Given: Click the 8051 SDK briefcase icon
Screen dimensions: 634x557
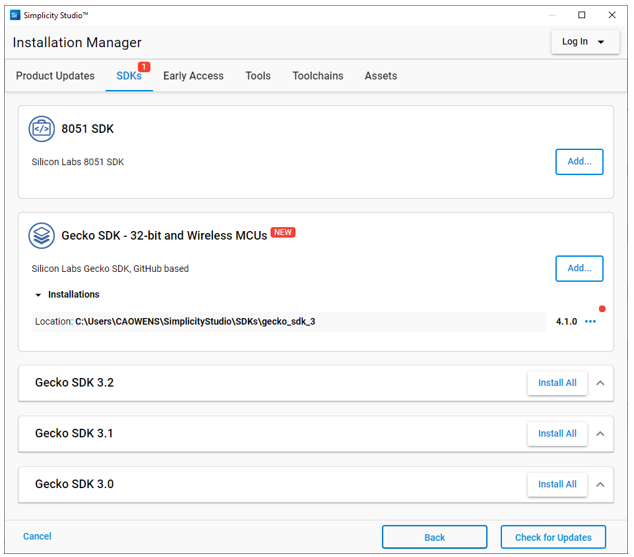Looking at the screenshot, I should coord(42,129).
